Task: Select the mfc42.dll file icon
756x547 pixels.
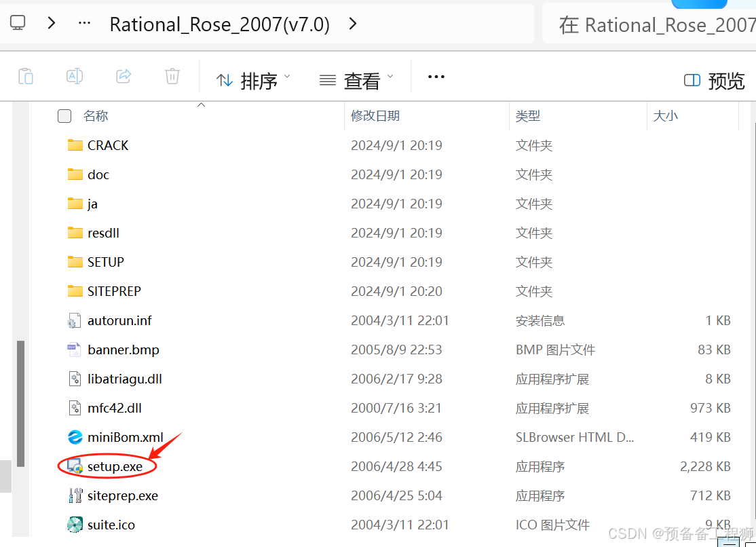Action: point(75,408)
